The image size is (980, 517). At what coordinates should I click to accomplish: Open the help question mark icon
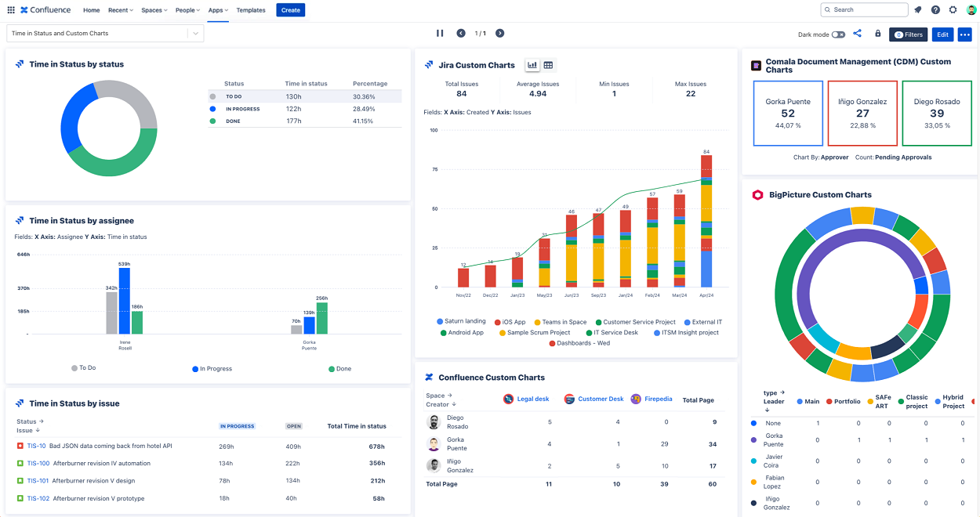(x=935, y=10)
